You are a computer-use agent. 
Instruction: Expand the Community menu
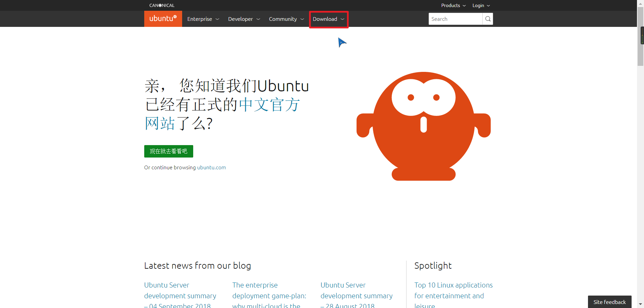(x=286, y=19)
